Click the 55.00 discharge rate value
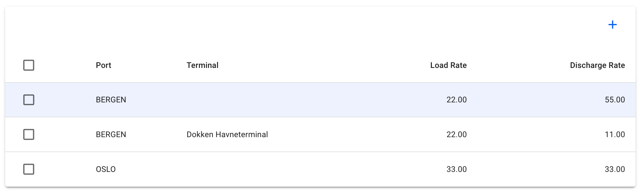 click(x=615, y=100)
